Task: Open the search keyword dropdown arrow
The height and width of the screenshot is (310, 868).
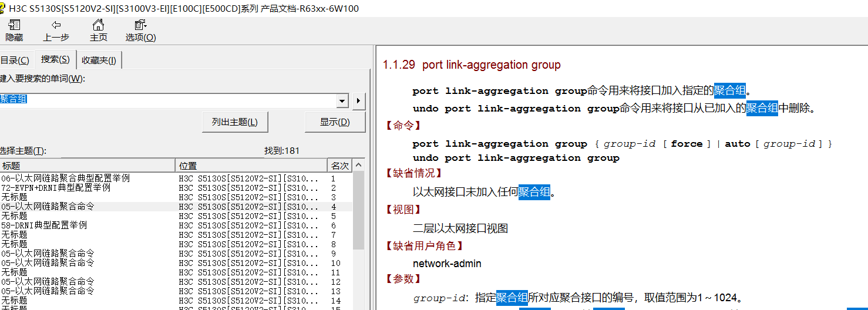Action: tap(343, 101)
